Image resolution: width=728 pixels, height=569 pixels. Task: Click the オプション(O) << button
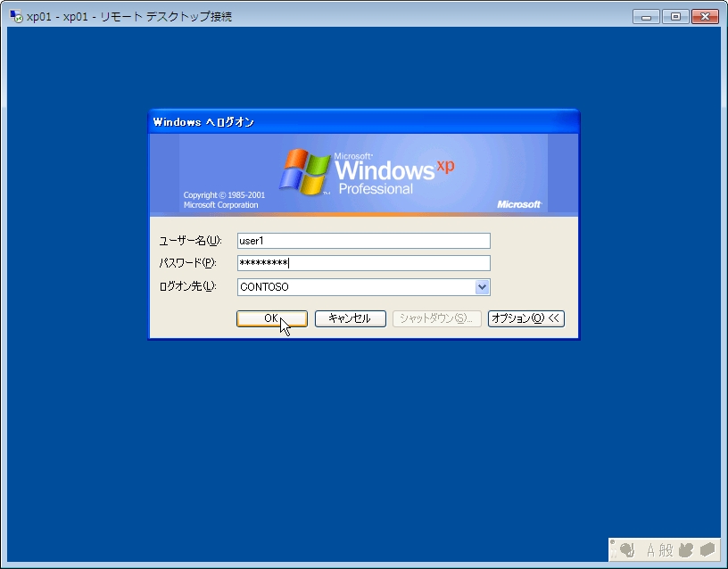point(526,318)
